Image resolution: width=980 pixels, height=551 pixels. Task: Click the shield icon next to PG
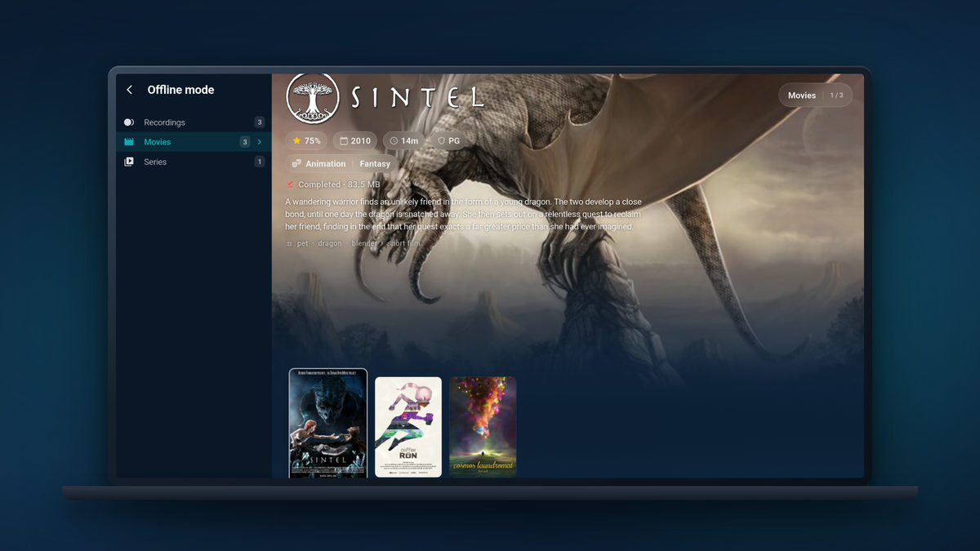click(x=441, y=140)
